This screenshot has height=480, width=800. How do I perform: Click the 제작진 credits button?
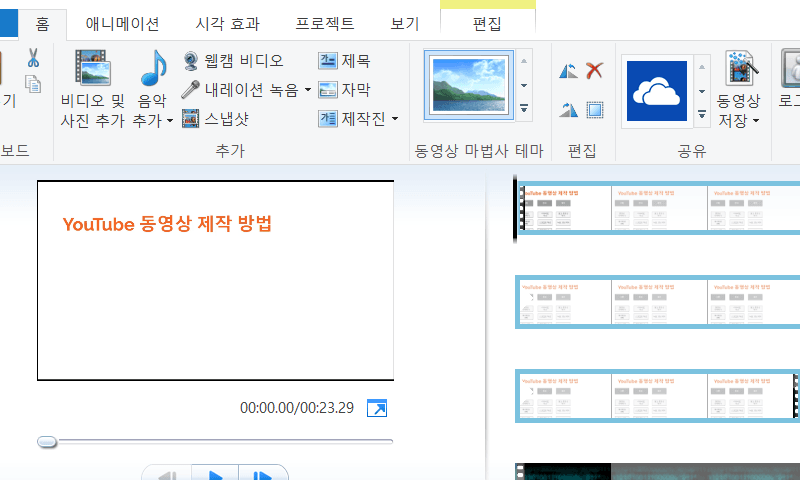coord(352,119)
